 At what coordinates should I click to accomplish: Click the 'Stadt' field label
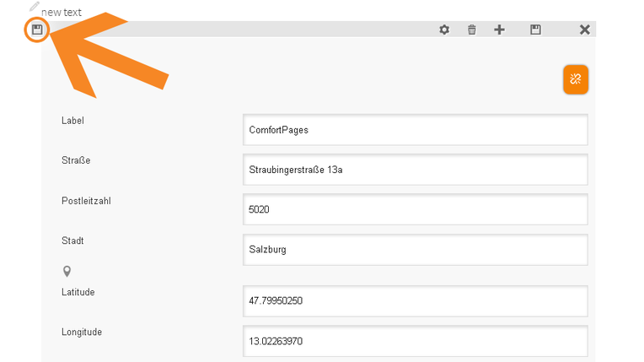tap(72, 240)
